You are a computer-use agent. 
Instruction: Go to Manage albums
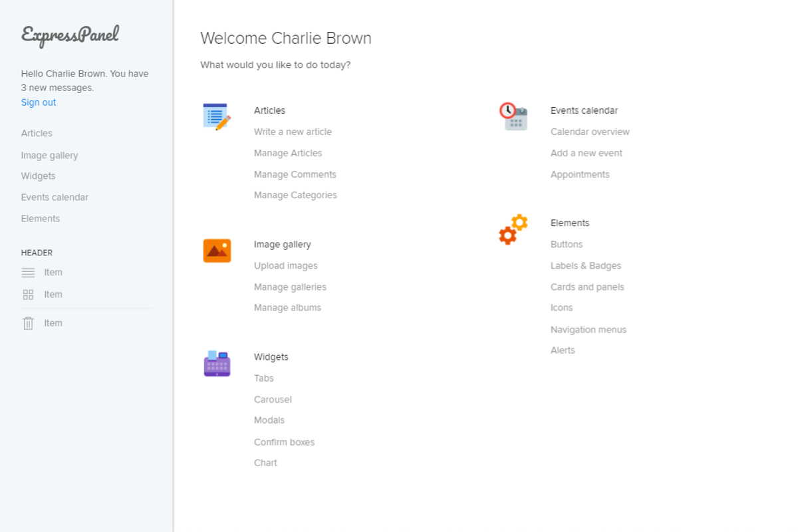tap(287, 308)
